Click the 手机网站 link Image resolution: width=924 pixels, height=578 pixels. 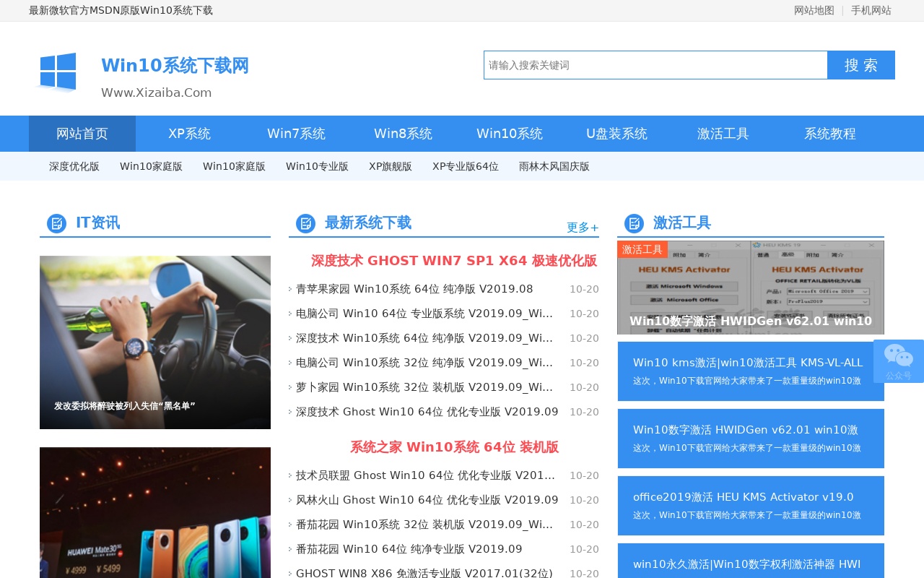click(x=871, y=10)
